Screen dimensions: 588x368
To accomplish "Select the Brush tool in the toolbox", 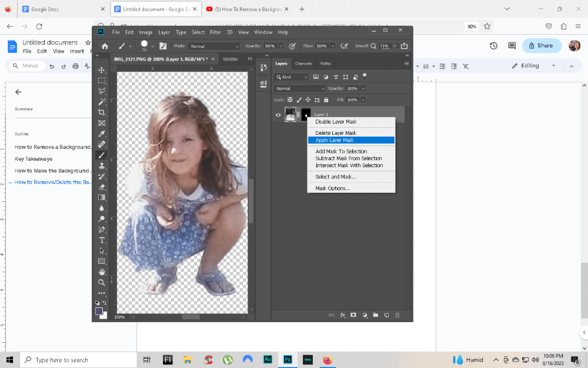I will (x=102, y=155).
